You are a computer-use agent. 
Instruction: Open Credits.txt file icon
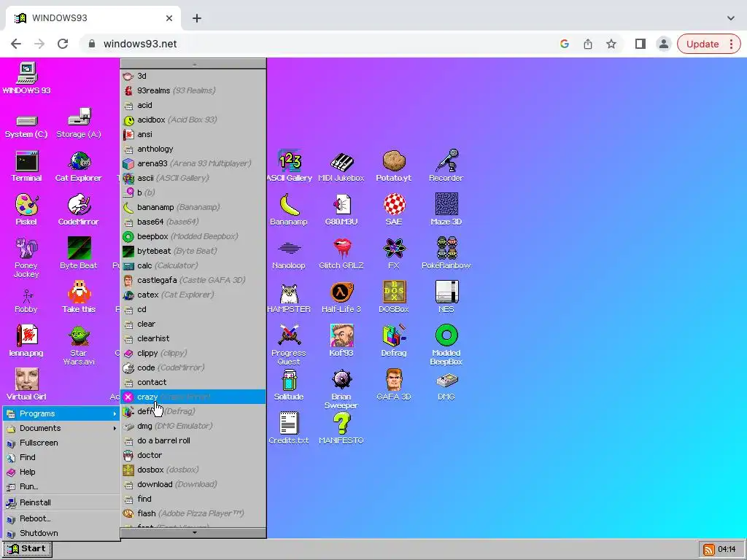[x=289, y=429]
